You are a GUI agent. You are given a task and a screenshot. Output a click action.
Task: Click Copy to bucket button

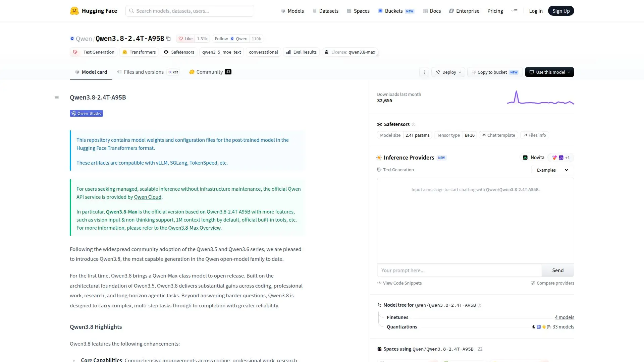[x=495, y=72]
